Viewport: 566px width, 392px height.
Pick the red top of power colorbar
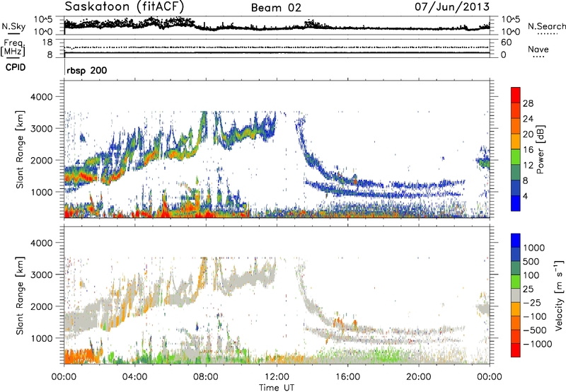(x=516, y=95)
